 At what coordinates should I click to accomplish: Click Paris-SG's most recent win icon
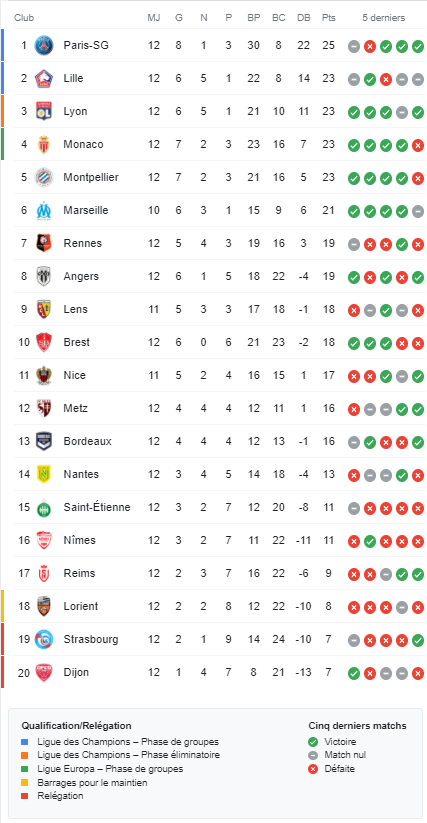tap(418, 46)
